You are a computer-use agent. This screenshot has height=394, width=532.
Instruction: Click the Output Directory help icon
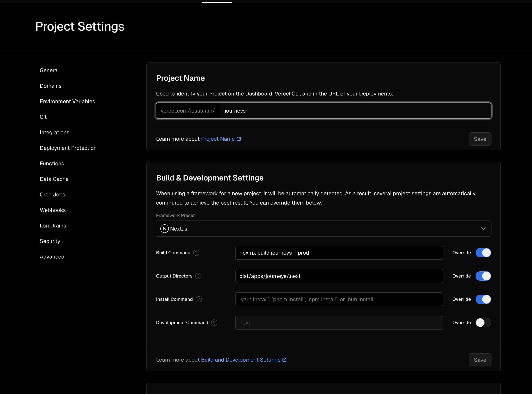point(198,276)
